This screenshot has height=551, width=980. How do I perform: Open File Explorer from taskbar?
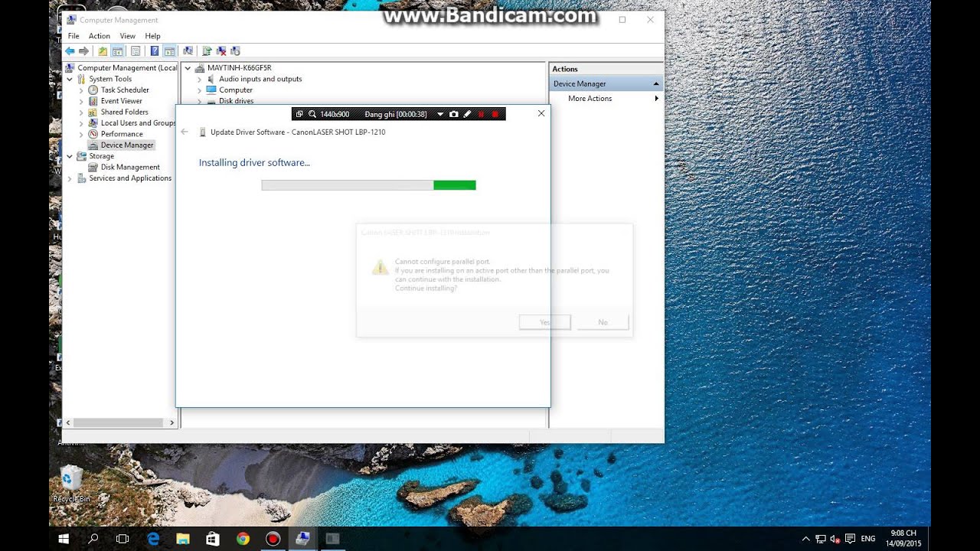tap(183, 539)
